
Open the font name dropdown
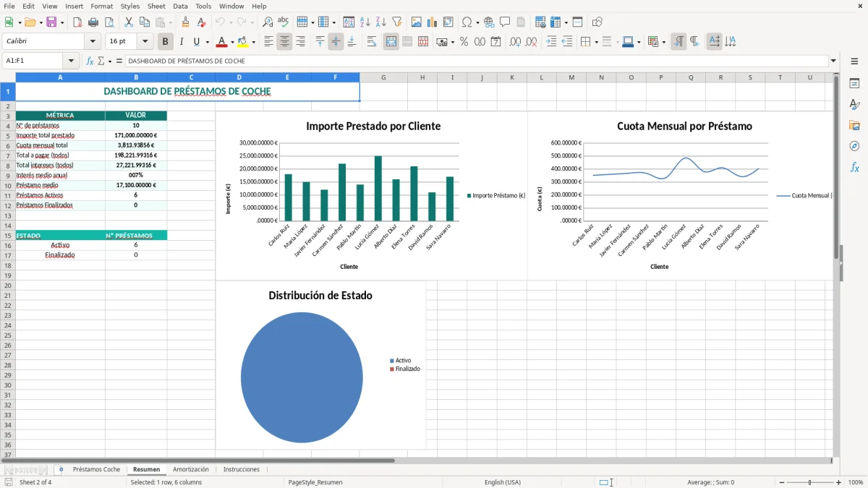(93, 42)
